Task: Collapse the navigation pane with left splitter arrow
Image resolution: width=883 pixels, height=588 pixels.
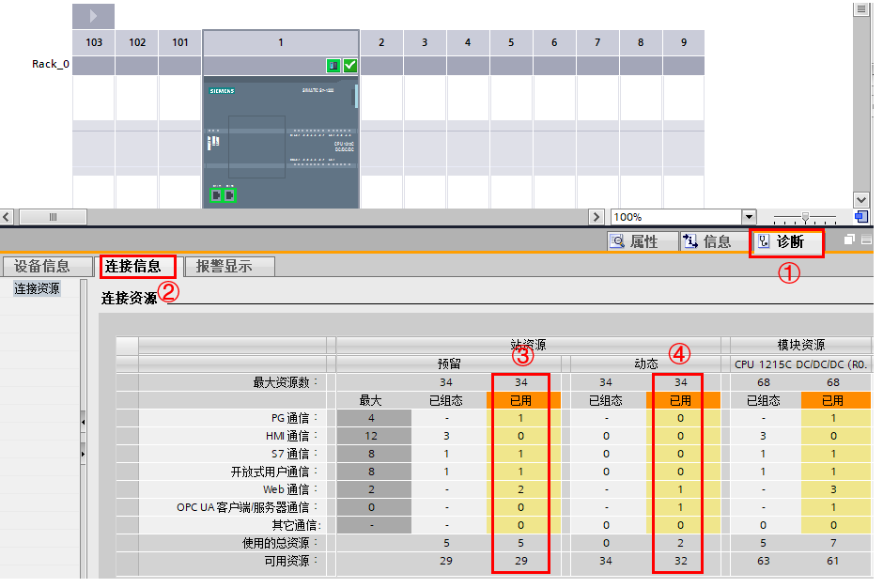Action: point(84,422)
